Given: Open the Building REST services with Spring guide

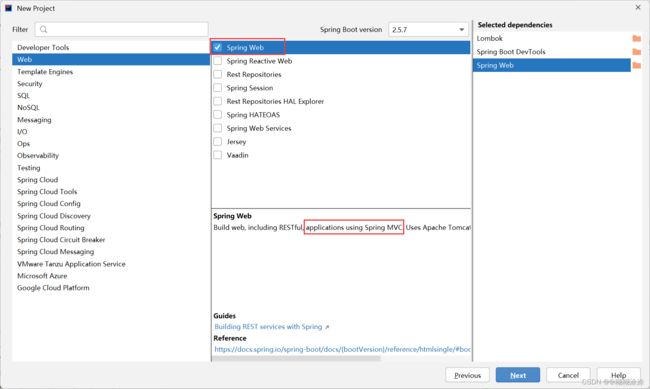Looking at the screenshot, I should (268, 327).
